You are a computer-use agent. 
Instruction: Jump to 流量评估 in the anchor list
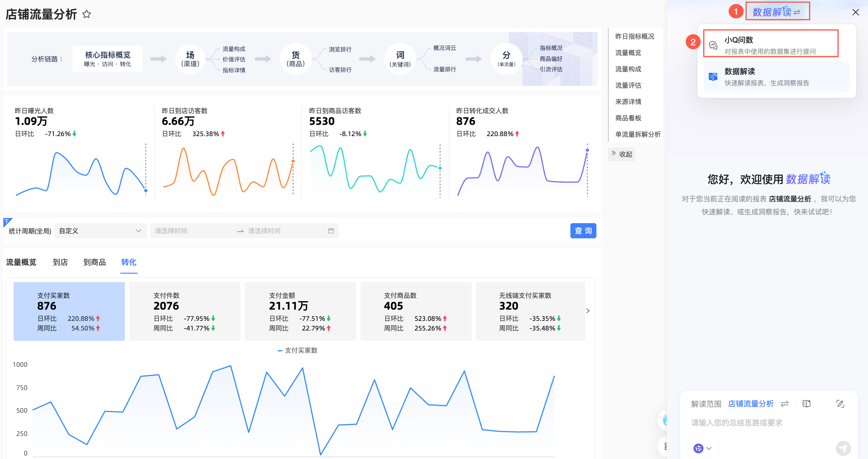click(628, 85)
